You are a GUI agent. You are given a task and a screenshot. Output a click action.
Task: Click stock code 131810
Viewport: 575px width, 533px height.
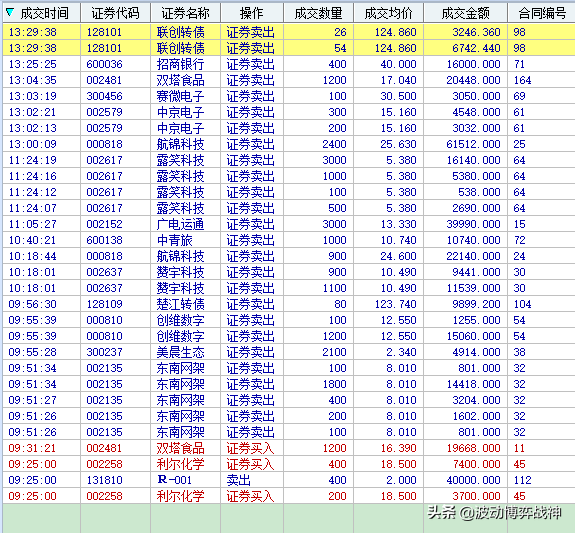[x=105, y=480]
